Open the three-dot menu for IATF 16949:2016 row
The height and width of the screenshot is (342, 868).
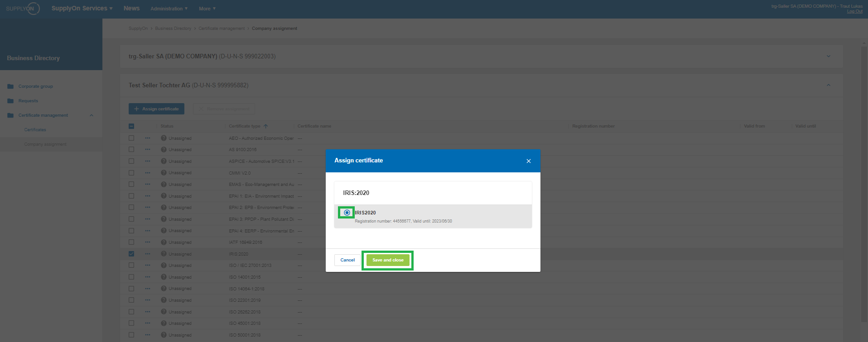pos(148,242)
